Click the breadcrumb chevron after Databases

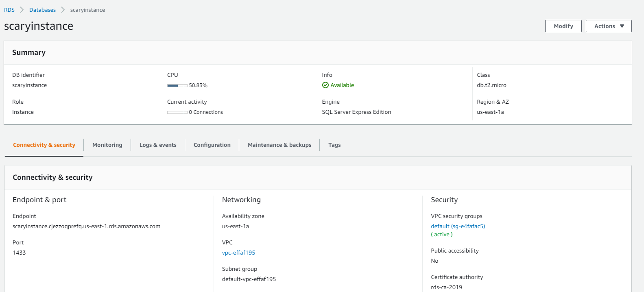click(63, 10)
